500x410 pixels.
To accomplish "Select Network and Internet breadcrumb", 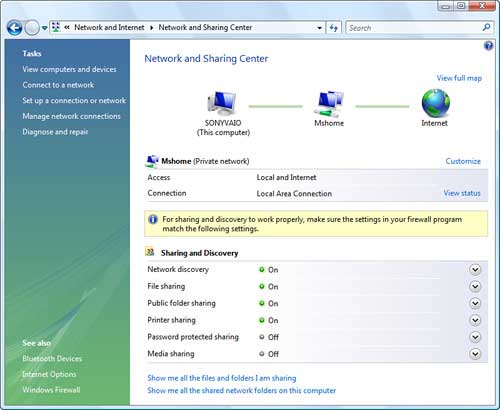I will point(109,28).
